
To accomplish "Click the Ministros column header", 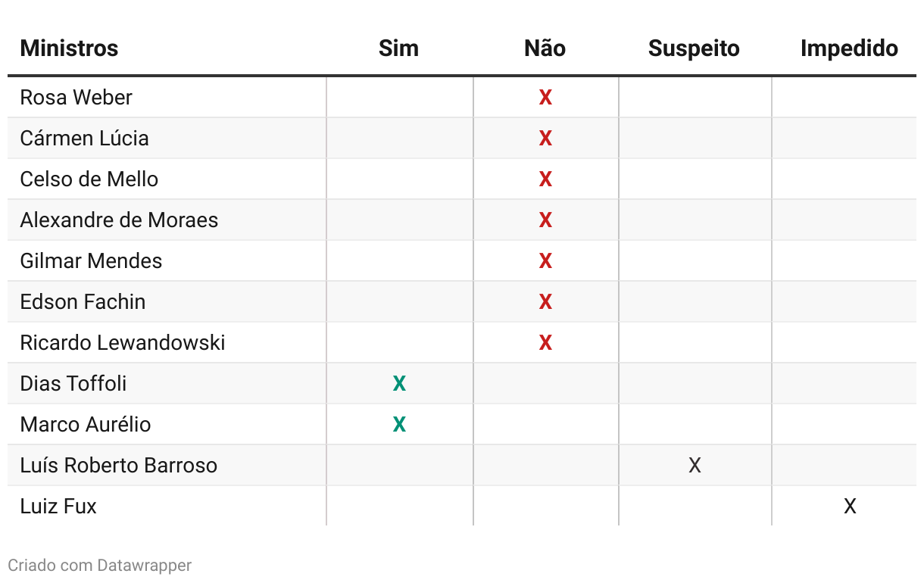I will click(69, 48).
